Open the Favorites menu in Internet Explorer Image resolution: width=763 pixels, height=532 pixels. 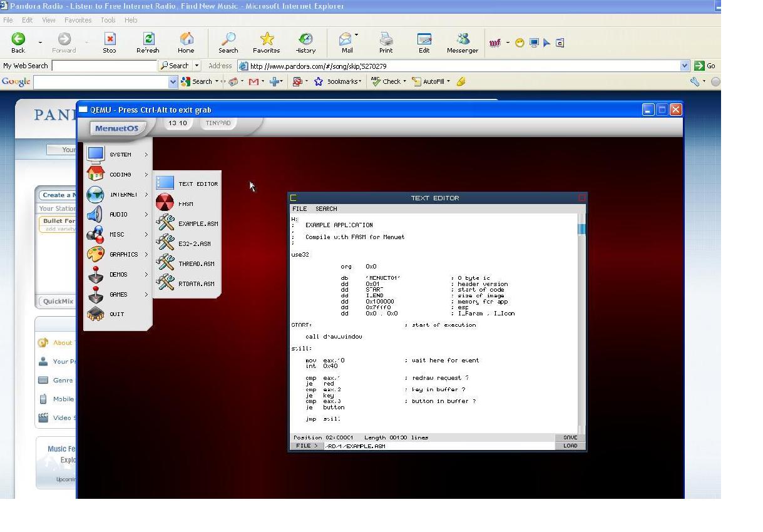pyautogui.click(x=78, y=20)
